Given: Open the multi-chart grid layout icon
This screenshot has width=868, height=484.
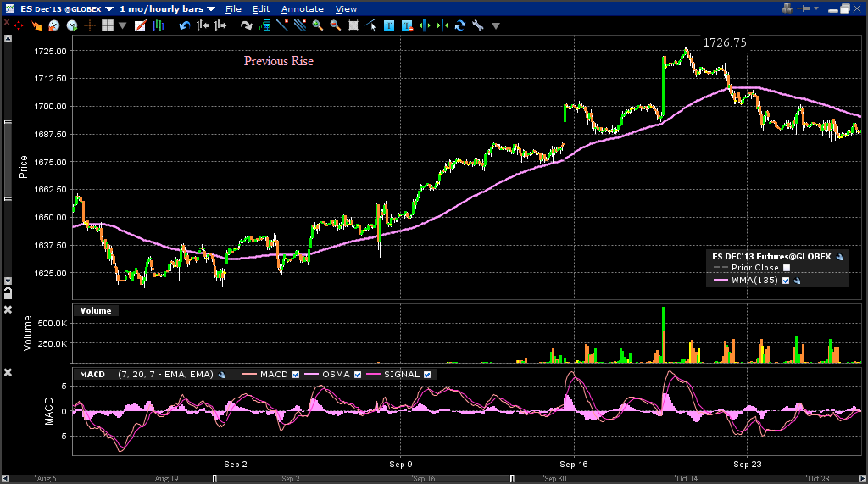Looking at the screenshot, I should point(108,25).
